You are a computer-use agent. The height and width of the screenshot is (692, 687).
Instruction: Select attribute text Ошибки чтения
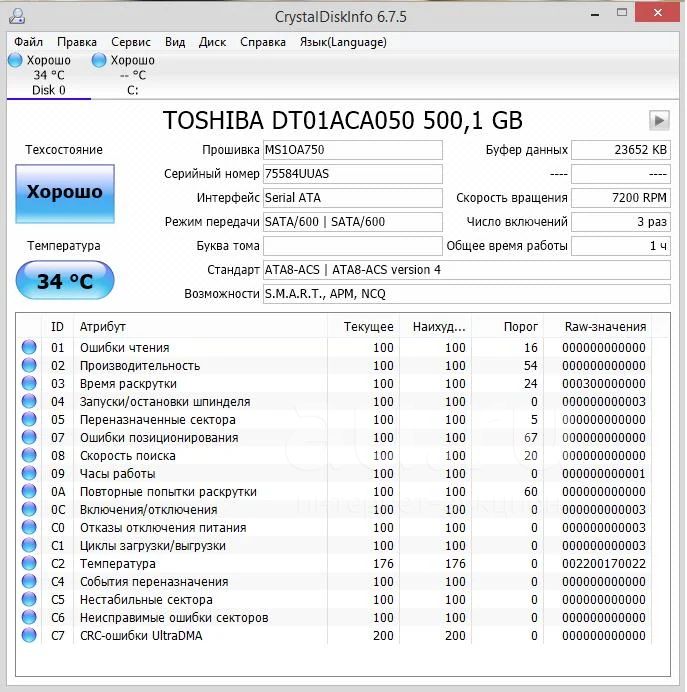(124, 348)
